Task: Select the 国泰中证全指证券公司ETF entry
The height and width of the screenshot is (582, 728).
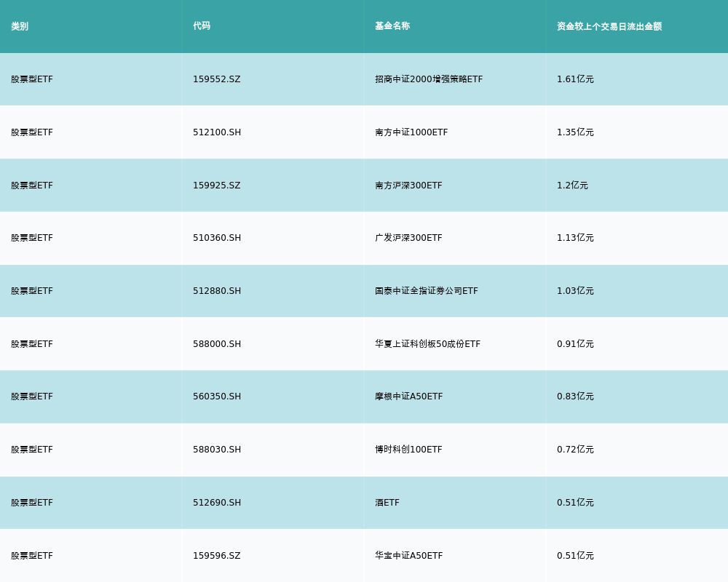Action: pos(427,291)
